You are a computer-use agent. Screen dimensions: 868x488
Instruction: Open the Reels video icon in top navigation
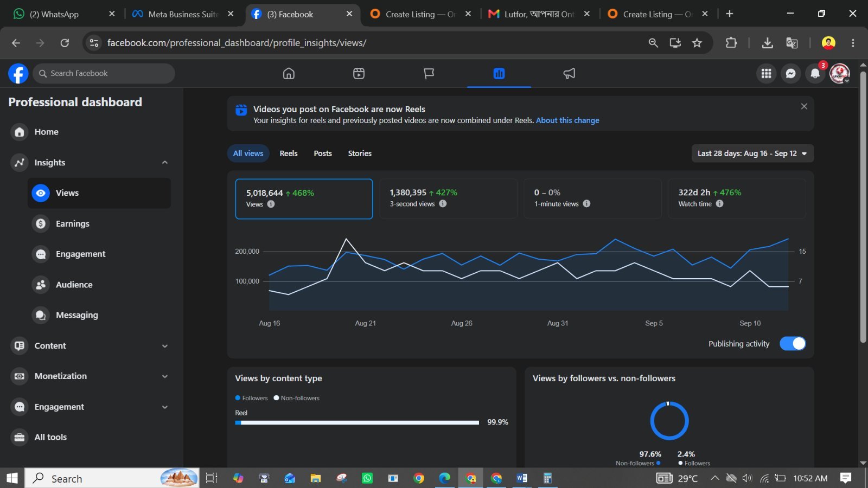(x=359, y=74)
